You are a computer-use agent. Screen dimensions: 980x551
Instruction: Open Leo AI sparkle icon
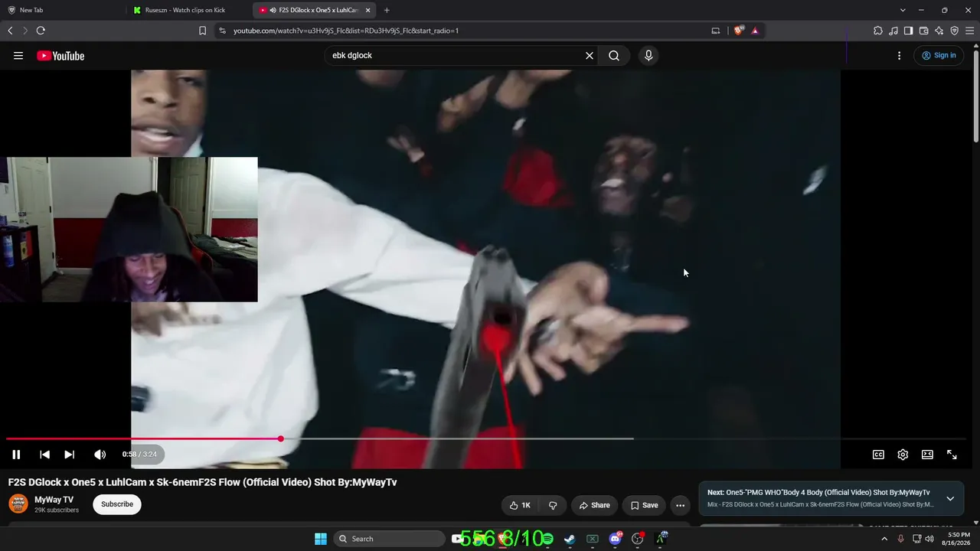pyautogui.click(x=939, y=31)
